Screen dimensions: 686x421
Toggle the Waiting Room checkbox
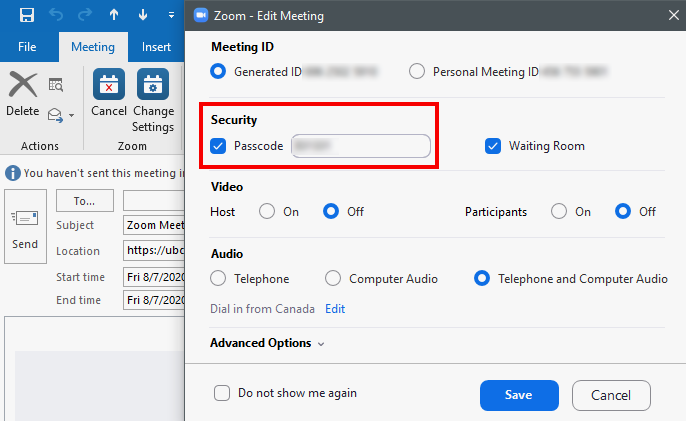(x=492, y=146)
